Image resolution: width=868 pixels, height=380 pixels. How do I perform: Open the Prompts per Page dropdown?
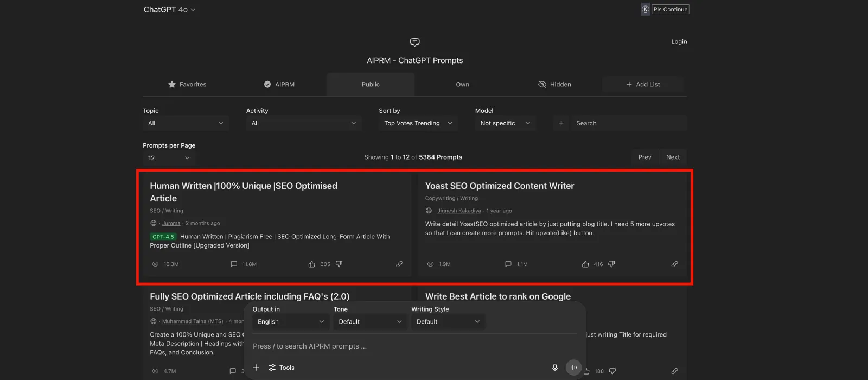coord(169,158)
